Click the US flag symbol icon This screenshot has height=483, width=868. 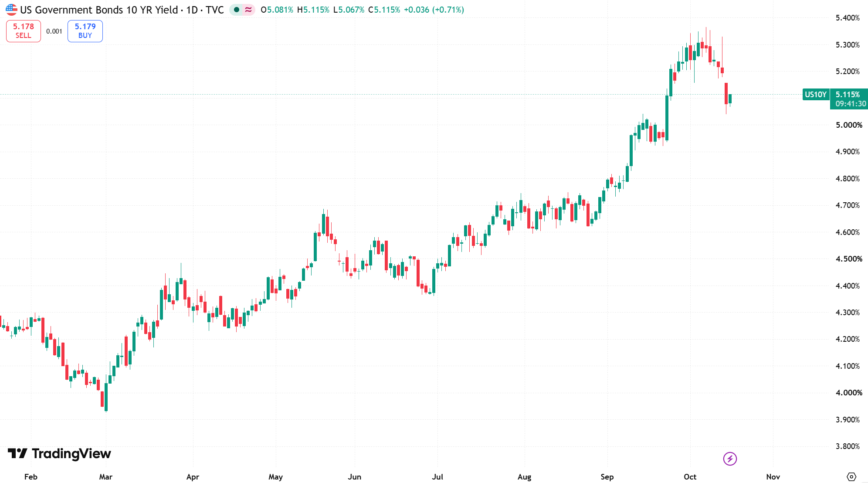coord(11,10)
